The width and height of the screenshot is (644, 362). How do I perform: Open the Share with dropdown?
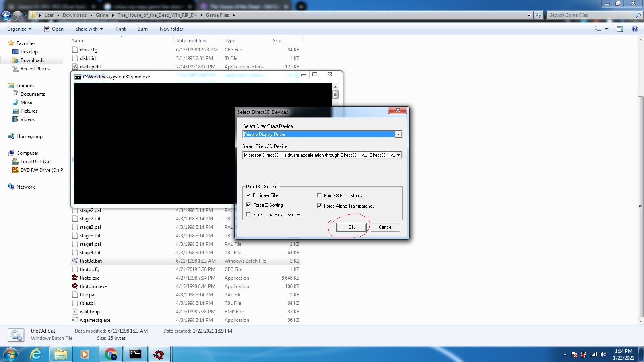click(89, 29)
